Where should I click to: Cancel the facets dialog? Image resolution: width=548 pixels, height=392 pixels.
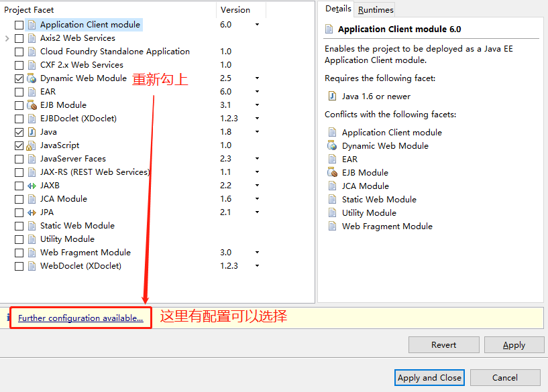[505, 378]
